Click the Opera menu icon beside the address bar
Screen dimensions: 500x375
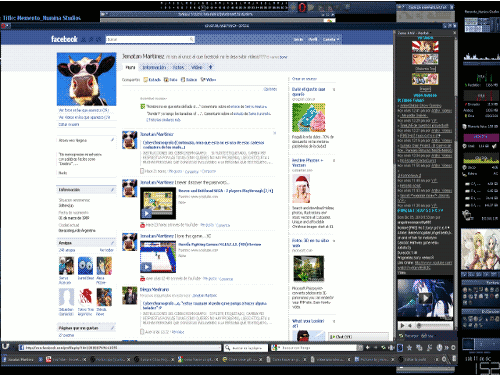pos(5,347)
